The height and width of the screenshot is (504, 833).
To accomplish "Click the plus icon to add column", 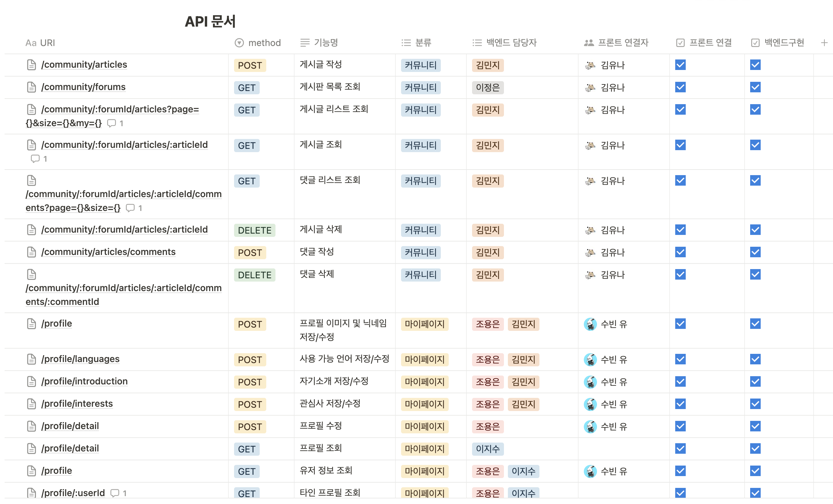I will coord(824,43).
